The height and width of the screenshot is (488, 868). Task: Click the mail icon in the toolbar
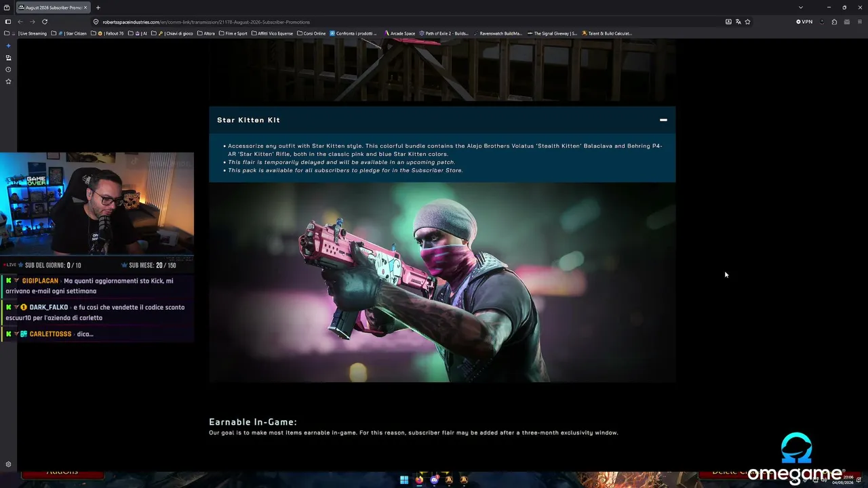(x=846, y=22)
